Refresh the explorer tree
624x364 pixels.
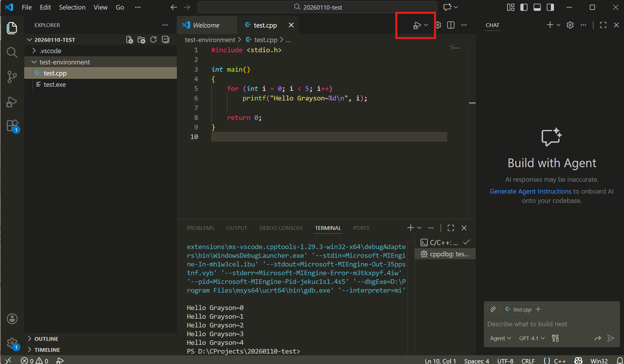coord(154,40)
